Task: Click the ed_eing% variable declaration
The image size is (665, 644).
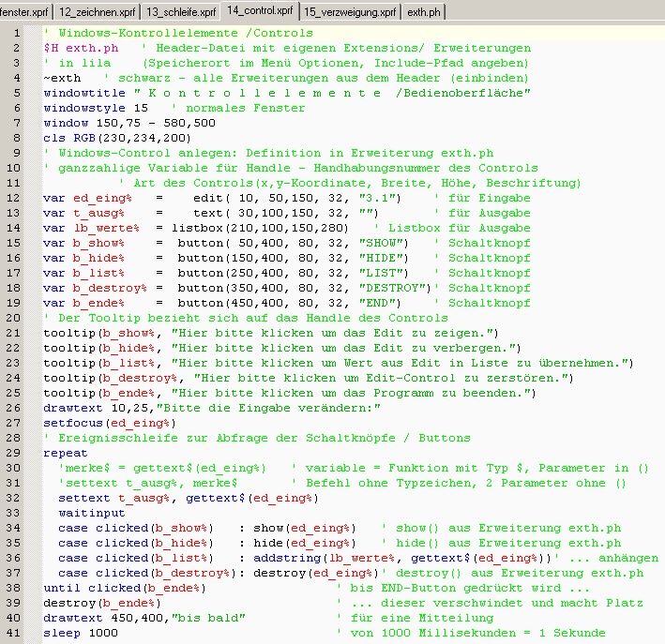Action: [98, 198]
